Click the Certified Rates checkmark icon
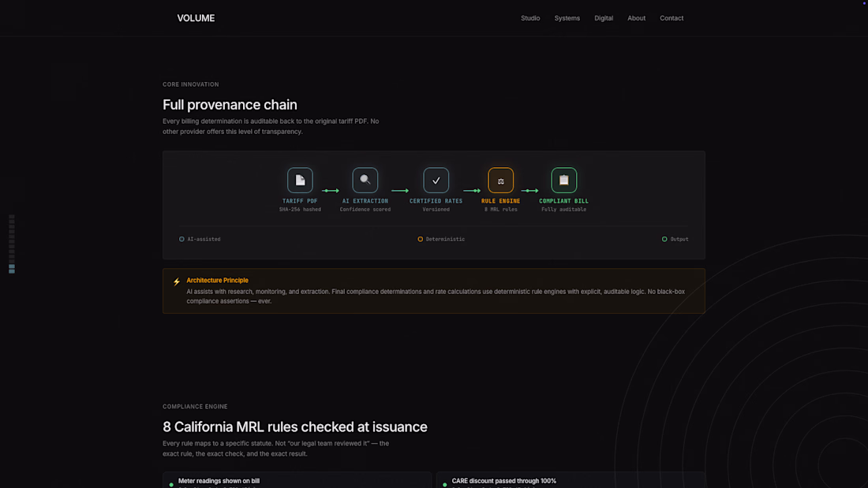Image resolution: width=868 pixels, height=488 pixels. click(x=436, y=181)
